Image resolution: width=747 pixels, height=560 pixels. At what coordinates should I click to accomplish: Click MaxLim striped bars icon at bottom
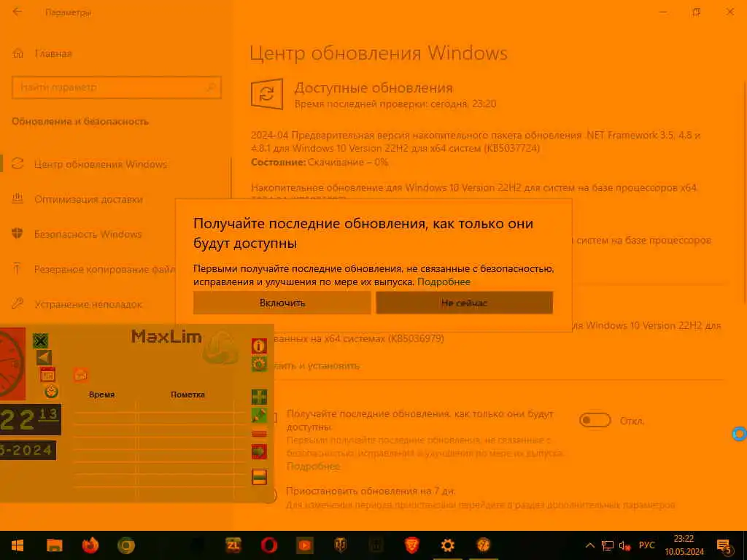point(259,477)
